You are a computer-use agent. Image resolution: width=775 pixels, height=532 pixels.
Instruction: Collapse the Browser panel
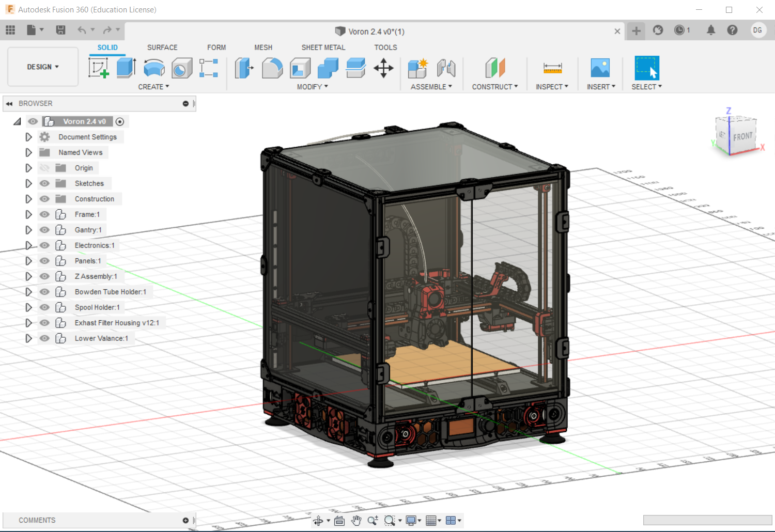(x=9, y=103)
